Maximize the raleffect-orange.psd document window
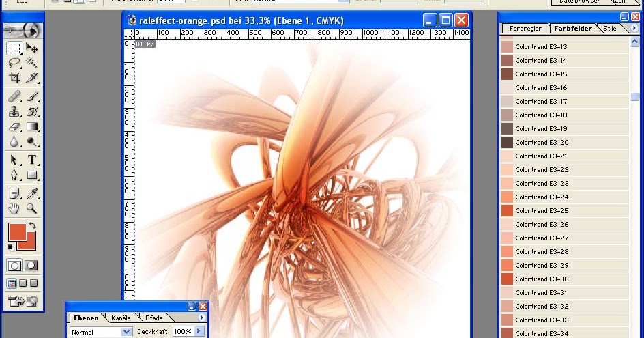The height and width of the screenshot is (338, 644). point(445,20)
